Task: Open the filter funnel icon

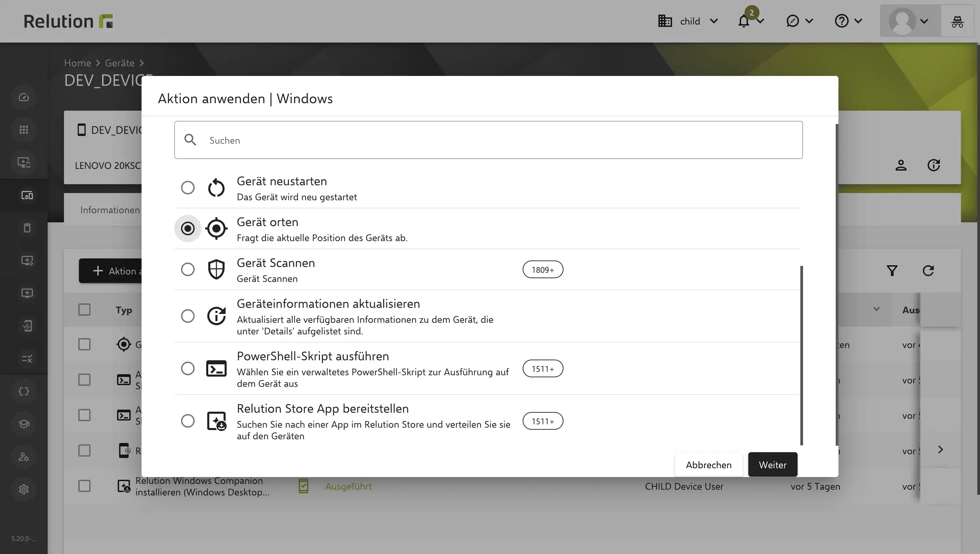Action: 892,271
